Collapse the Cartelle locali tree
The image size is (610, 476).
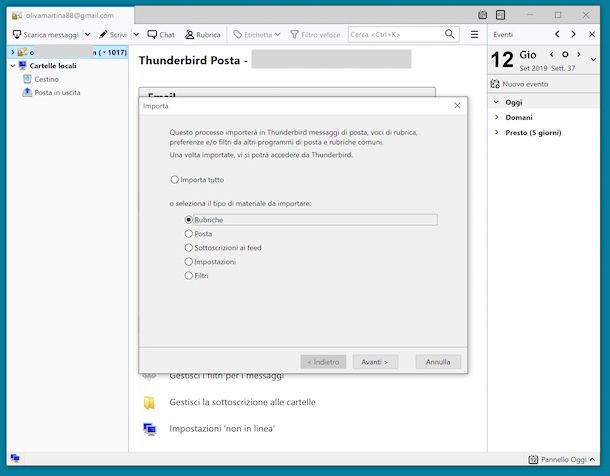coord(13,66)
